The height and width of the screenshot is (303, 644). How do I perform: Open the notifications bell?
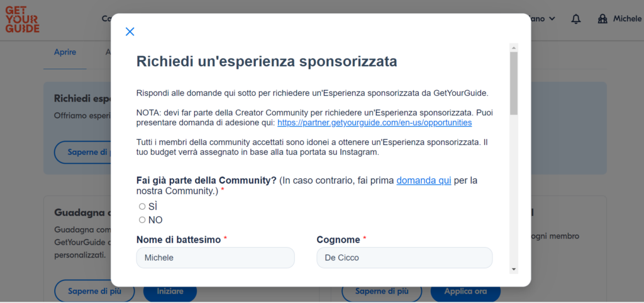pos(576,19)
